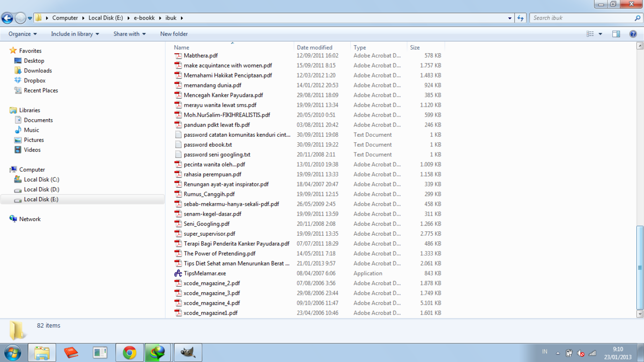
Task: Click the file list vertical scrollbar thumb
Action: tap(640, 267)
